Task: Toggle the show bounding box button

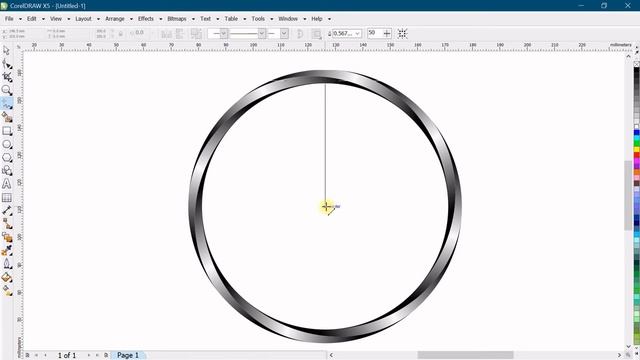Action: [x=402, y=34]
